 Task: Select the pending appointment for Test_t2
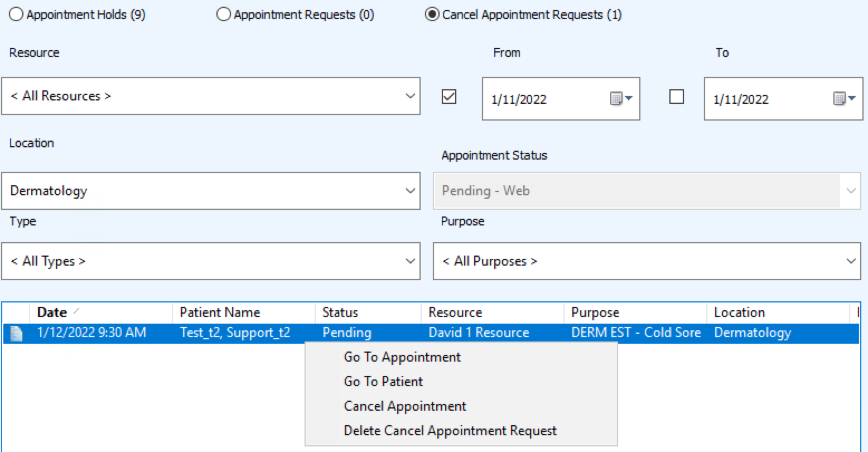(x=234, y=333)
